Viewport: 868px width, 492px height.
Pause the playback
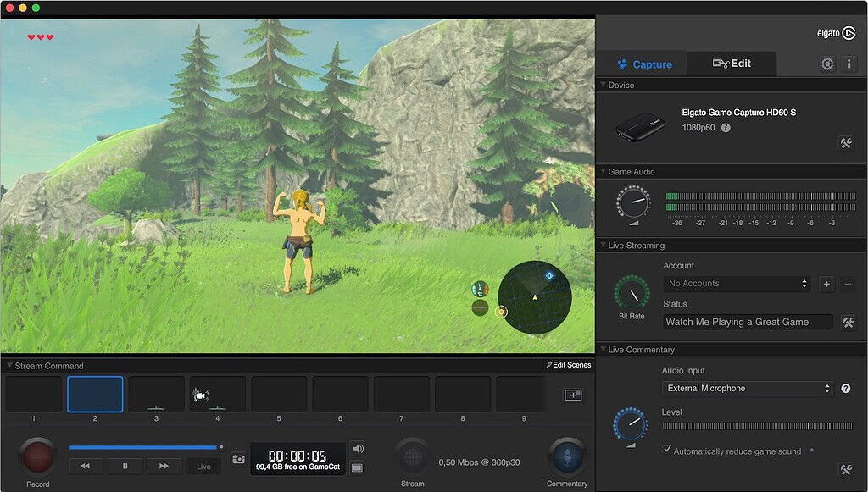click(x=125, y=466)
